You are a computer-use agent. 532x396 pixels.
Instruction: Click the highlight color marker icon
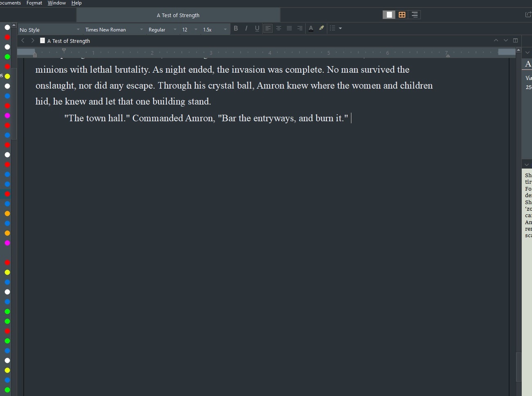pyautogui.click(x=322, y=28)
